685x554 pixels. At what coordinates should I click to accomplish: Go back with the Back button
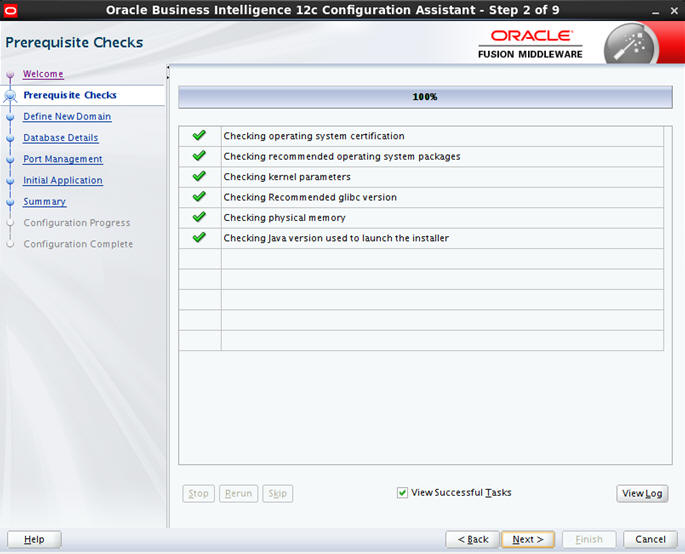[x=472, y=539]
